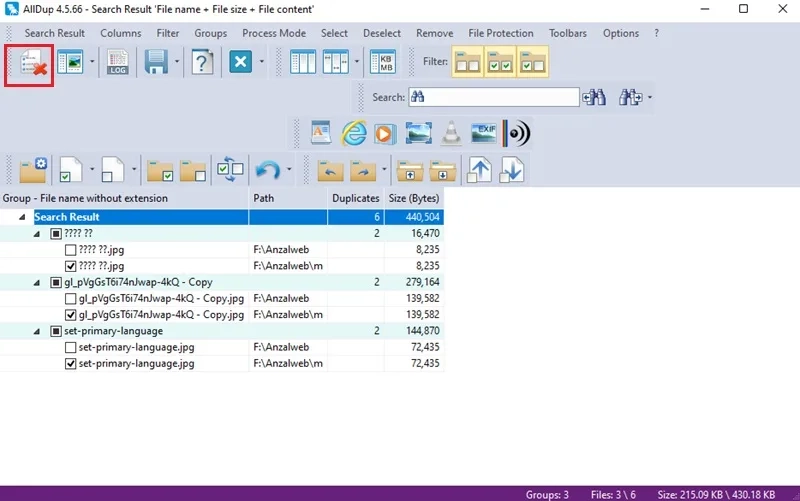Uncheck gl_pVgGsT6i74nJwap-4kQ - Copy.jpg in F:\Anzalweb\m
The image size is (800, 501).
[70, 315]
